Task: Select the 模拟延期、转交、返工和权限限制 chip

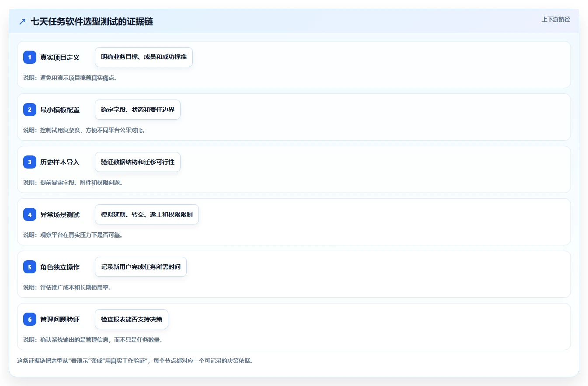Action: coord(147,214)
